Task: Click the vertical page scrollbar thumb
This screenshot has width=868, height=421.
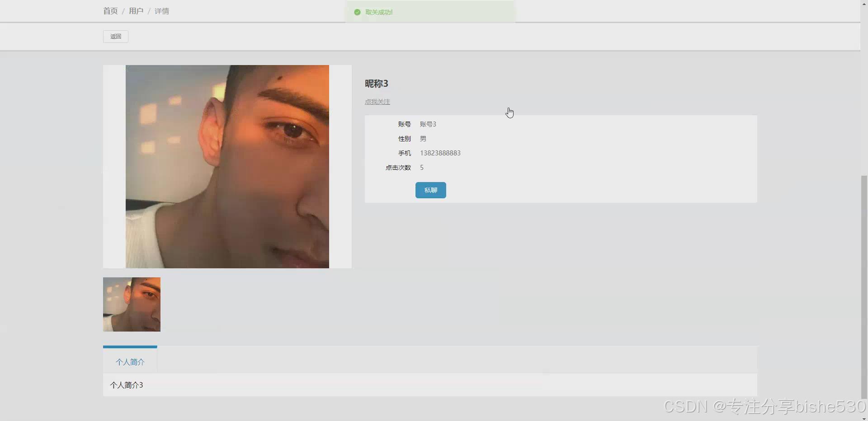Action: pyautogui.click(x=864, y=287)
